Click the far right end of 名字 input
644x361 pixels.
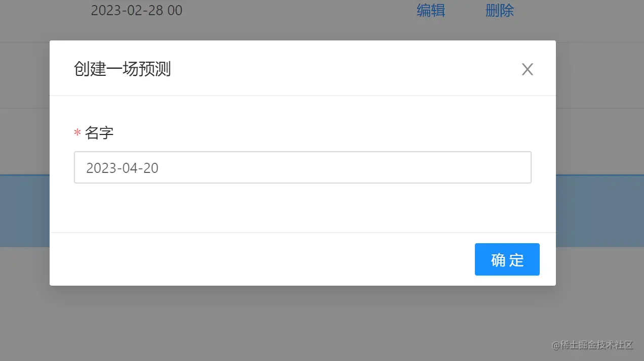pyautogui.click(x=521, y=167)
